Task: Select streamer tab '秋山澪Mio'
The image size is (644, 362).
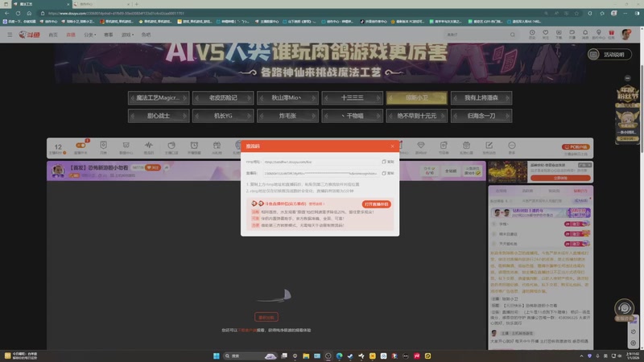Action: coord(287,97)
